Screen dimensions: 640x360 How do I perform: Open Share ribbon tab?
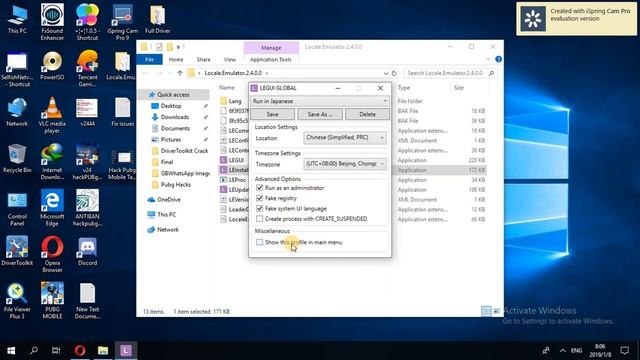click(x=203, y=59)
